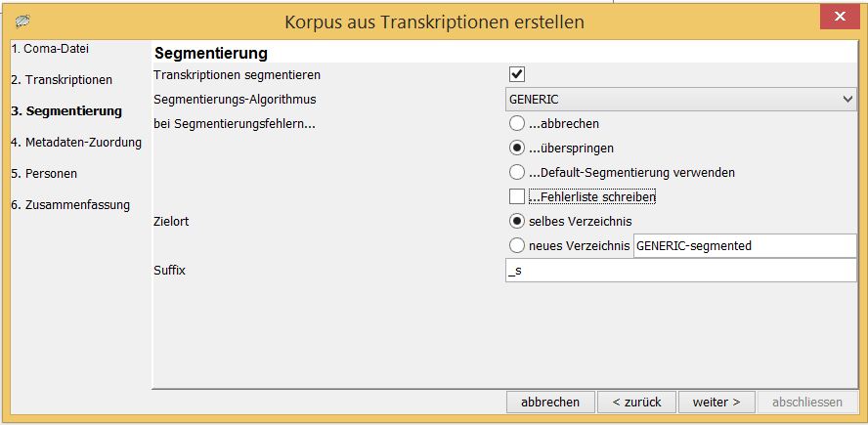Click the weiter > button

pyautogui.click(x=716, y=403)
